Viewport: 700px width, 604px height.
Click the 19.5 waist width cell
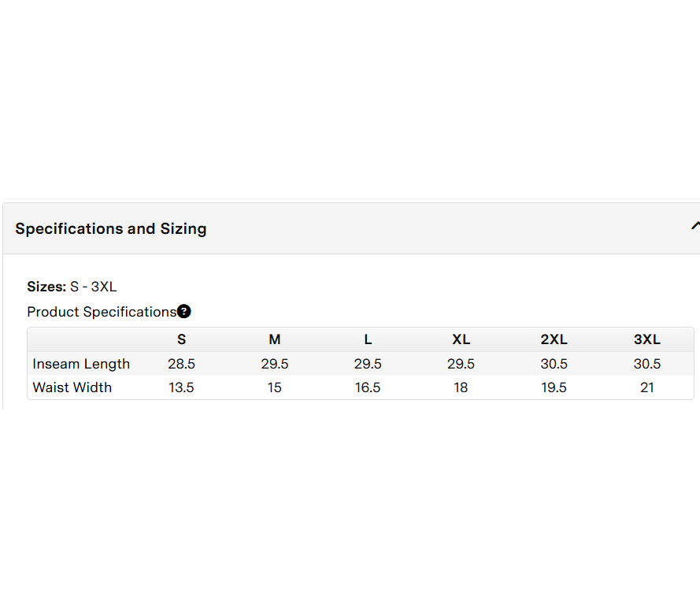[x=554, y=387]
